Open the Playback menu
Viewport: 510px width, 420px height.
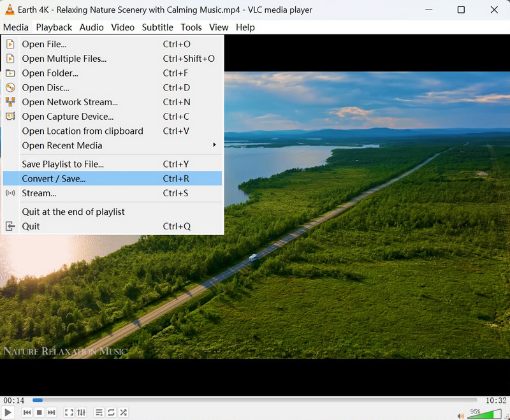pyautogui.click(x=54, y=27)
